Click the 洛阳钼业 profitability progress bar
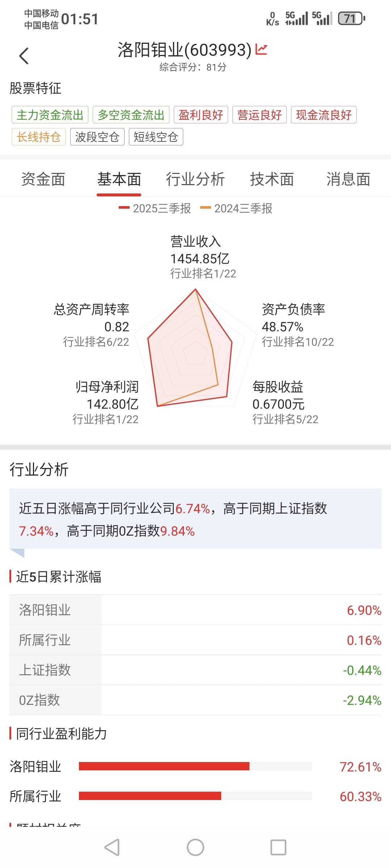 pyautogui.click(x=195, y=766)
